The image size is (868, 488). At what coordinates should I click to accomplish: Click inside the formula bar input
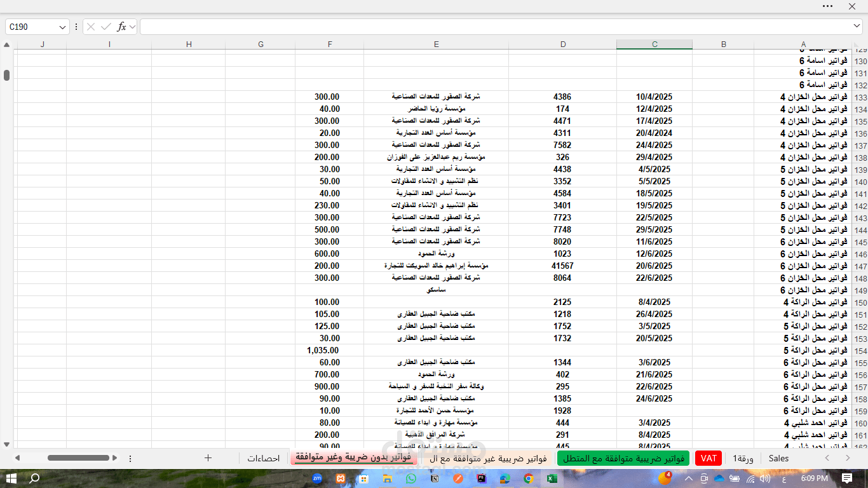coord(495,27)
